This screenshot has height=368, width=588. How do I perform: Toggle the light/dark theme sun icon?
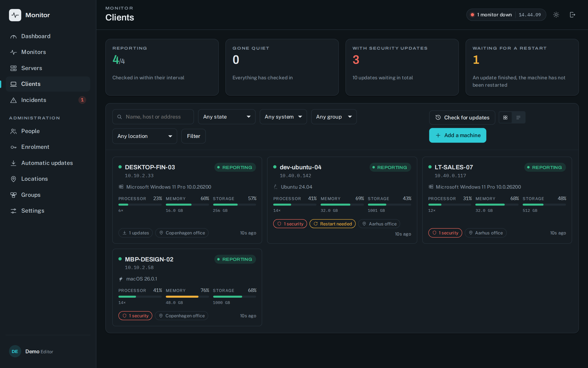pyautogui.click(x=556, y=15)
